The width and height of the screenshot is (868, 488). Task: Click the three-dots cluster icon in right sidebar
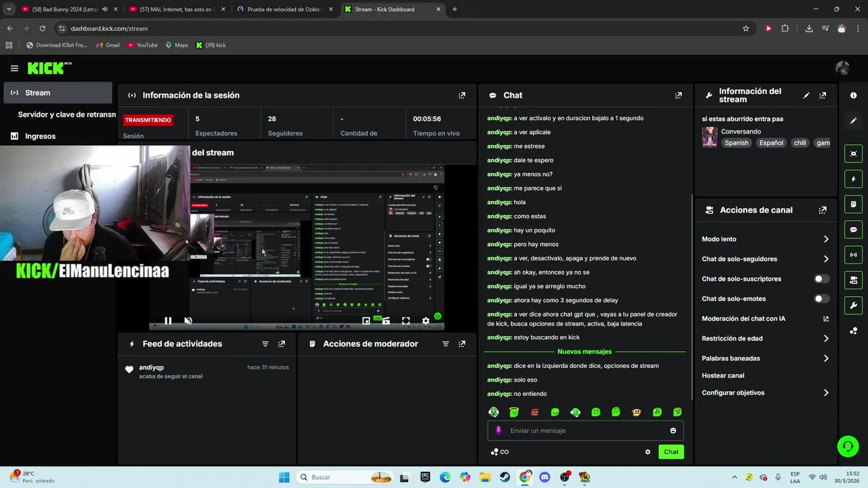pos(853,331)
